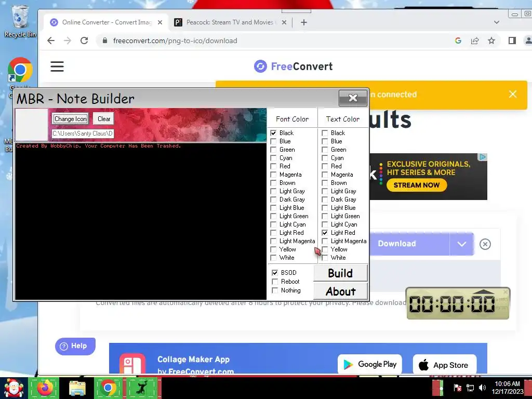532x399 pixels.
Task: Click the Change Icon button
Action: point(71,119)
